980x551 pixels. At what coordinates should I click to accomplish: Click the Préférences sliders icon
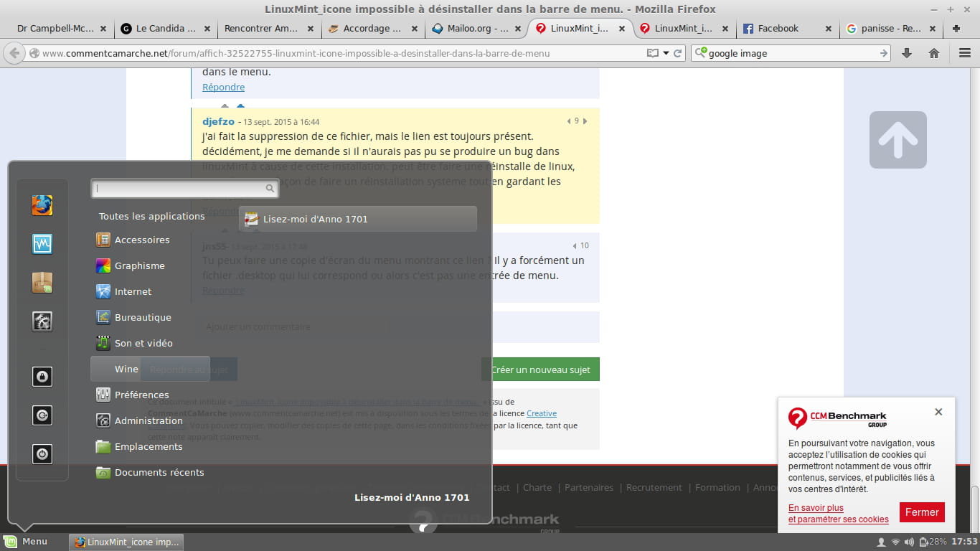(x=103, y=395)
